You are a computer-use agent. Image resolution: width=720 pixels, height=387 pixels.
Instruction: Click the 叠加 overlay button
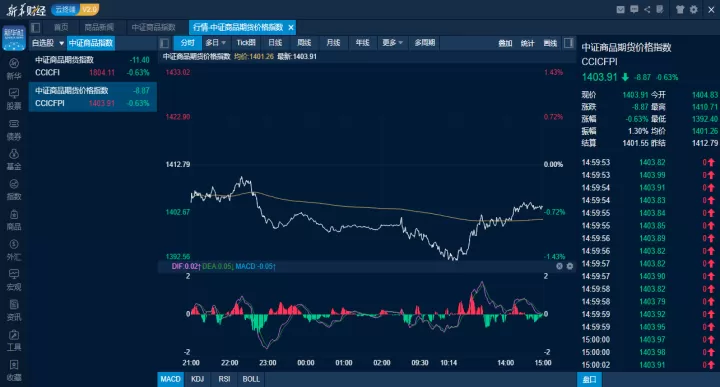pos(505,43)
